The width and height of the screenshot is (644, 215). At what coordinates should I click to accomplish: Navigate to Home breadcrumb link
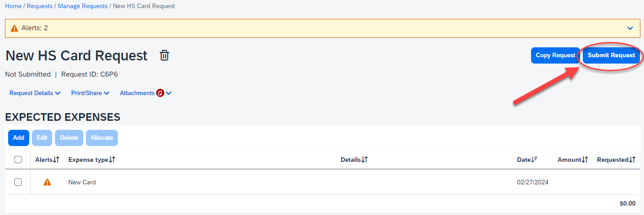click(13, 6)
